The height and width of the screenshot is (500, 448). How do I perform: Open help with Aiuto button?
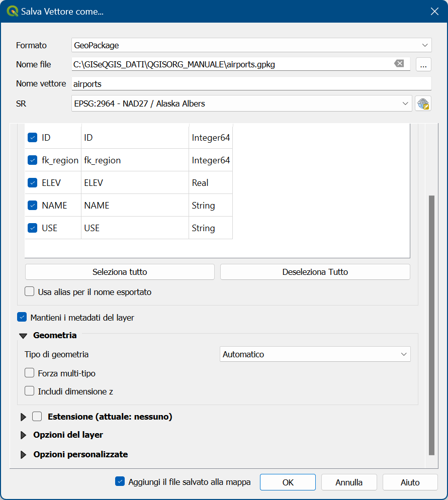pyautogui.click(x=410, y=482)
